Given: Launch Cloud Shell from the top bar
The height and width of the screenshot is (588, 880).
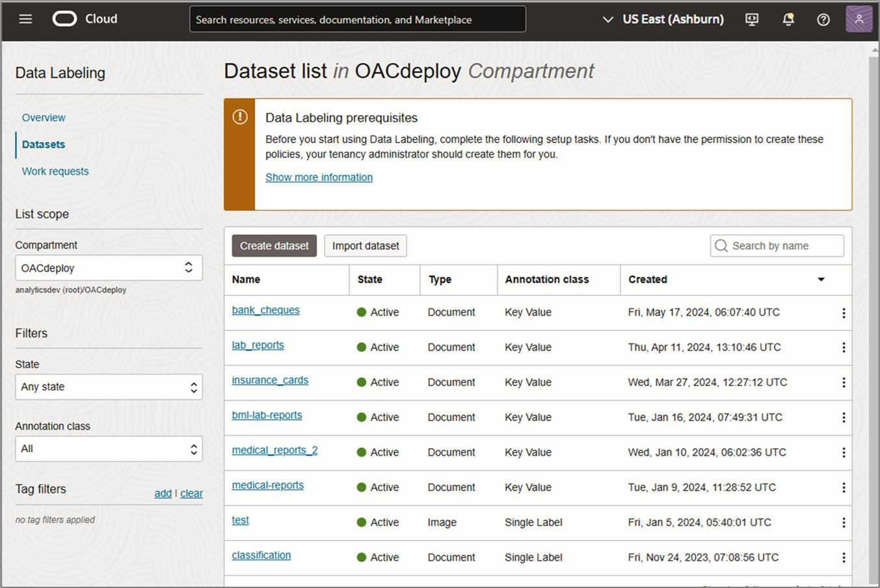Looking at the screenshot, I should (x=752, y=20).
